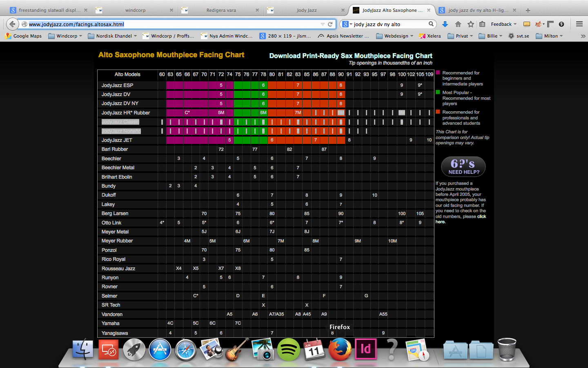The image size is (588, 368).
Task: Reload the page with the refresh icon
Action: coord(330,24)
